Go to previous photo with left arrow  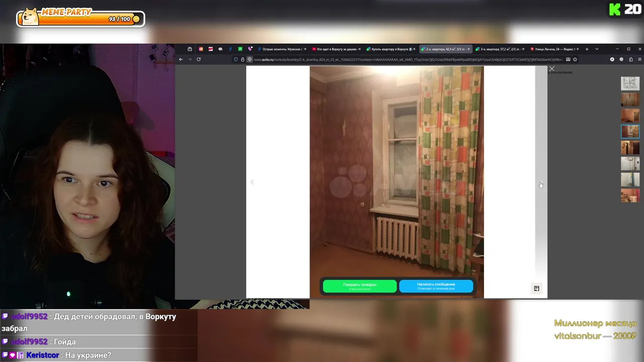pos(252,182)
